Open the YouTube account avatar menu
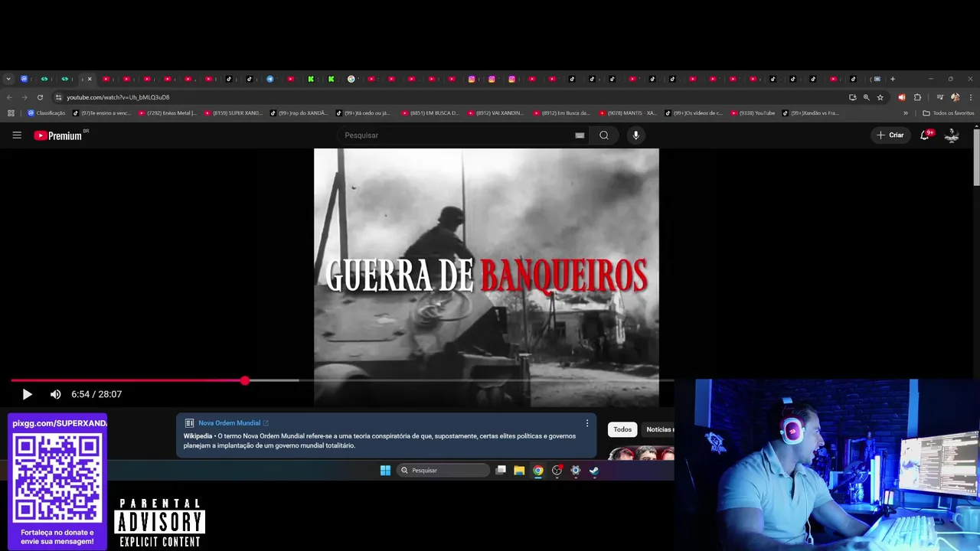 click(x=952, y=135)
